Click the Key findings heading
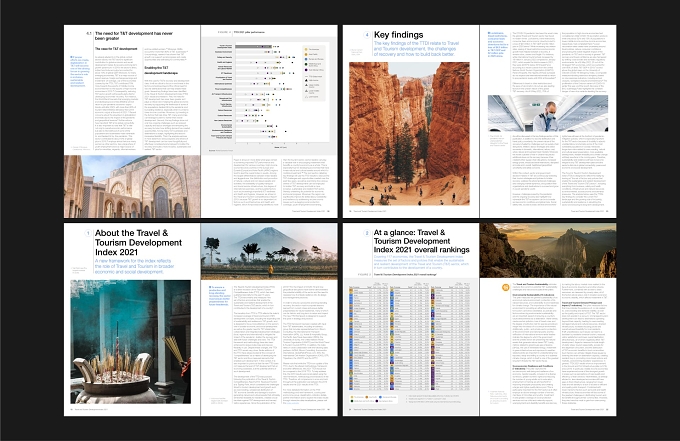 click(399, 35)
